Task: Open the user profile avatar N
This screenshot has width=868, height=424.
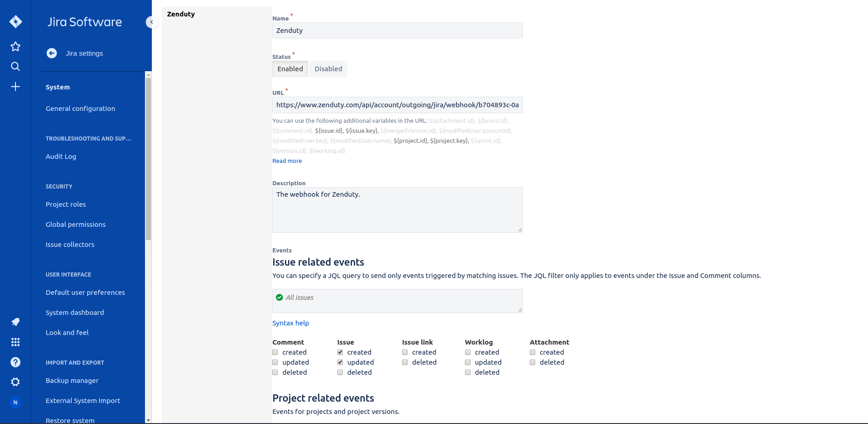Action: pyautogui.click(x=15, y=402)
